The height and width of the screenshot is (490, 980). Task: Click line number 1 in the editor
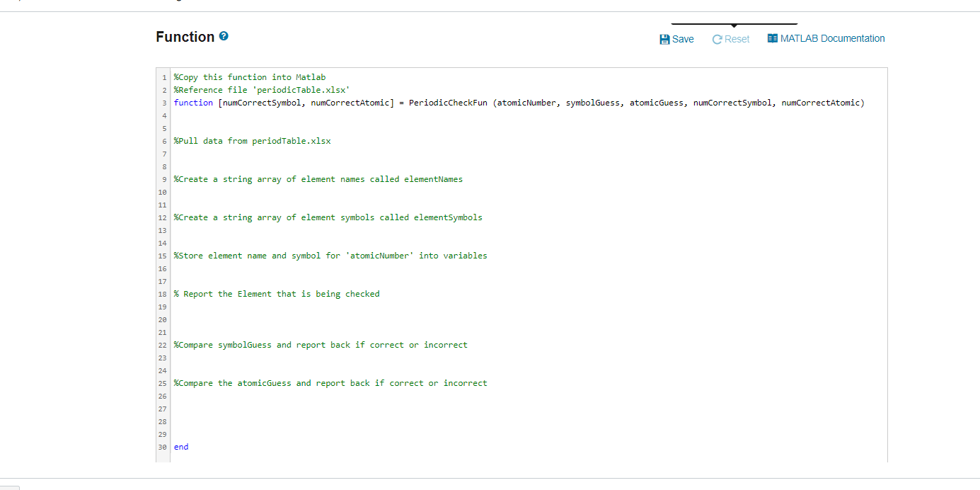pyautogui.click(x=163, y=77)
